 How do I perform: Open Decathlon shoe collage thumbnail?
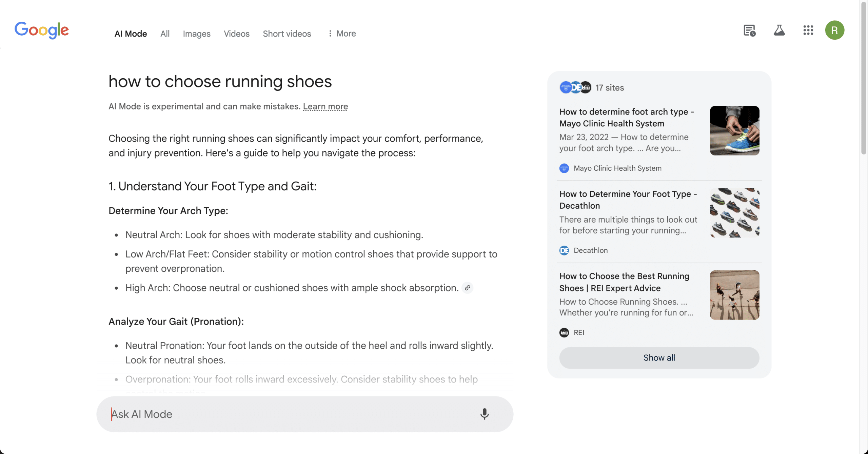734,213
